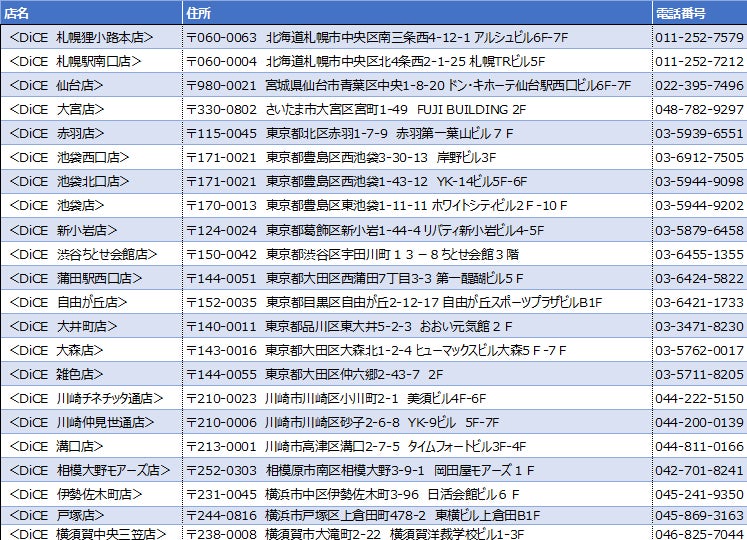Select the 店名 column header

[x=91, y=13]
